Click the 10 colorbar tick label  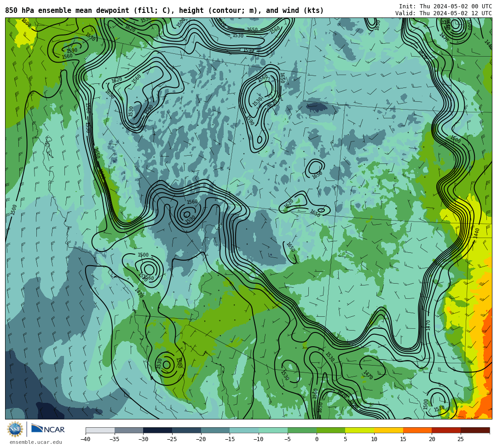click(374, 439)
